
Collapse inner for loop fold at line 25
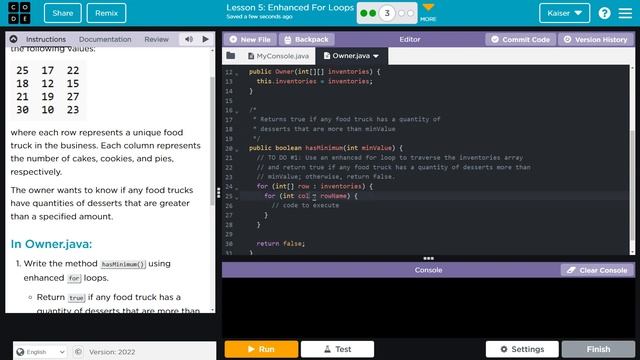[237, 198]
